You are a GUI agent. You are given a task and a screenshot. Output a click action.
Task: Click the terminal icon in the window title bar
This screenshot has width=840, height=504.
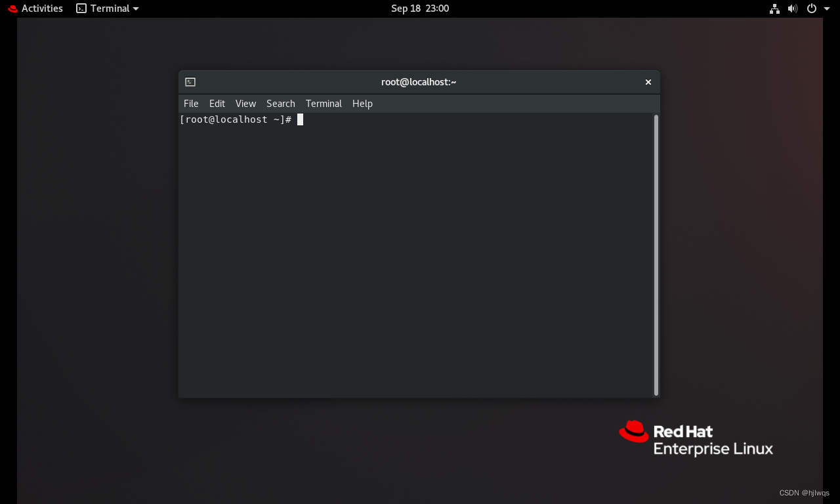click(x=190, y=81)
